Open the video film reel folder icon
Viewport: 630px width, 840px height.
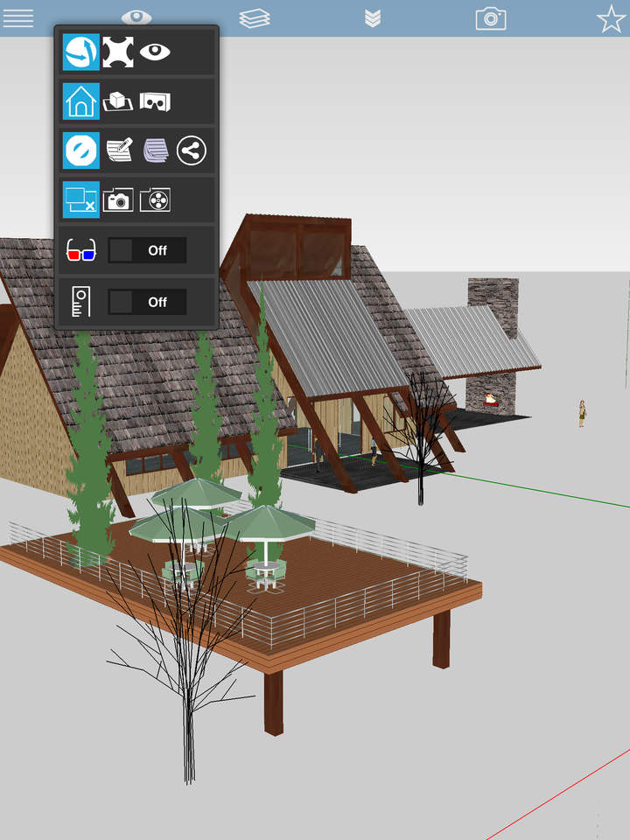pyautogui.click(x=155, y=199)
